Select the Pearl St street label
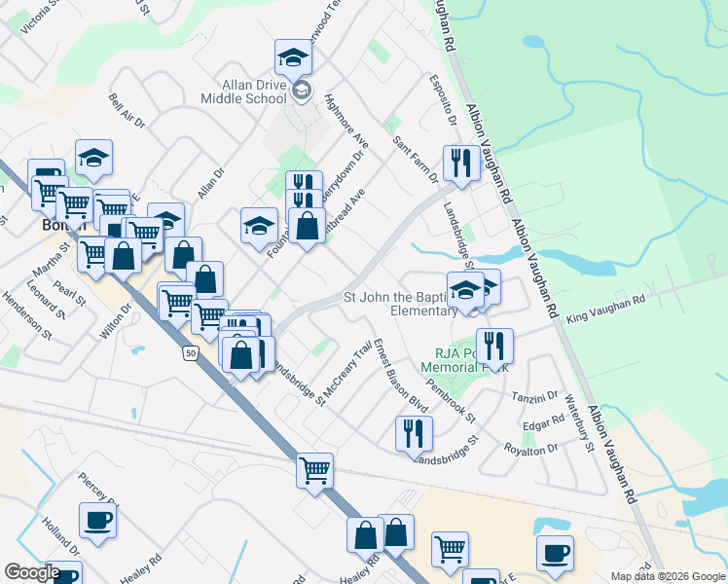 pyautogui.click(x=70, y=293)
